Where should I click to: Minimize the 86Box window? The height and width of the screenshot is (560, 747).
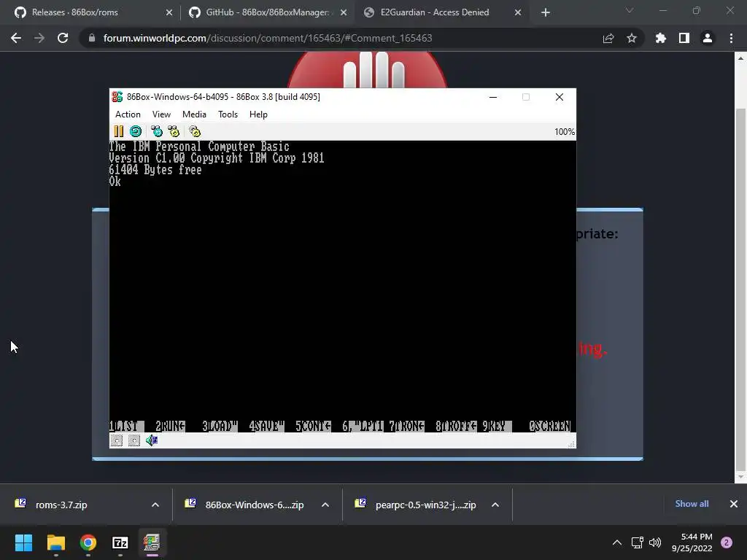coord(493,97)
